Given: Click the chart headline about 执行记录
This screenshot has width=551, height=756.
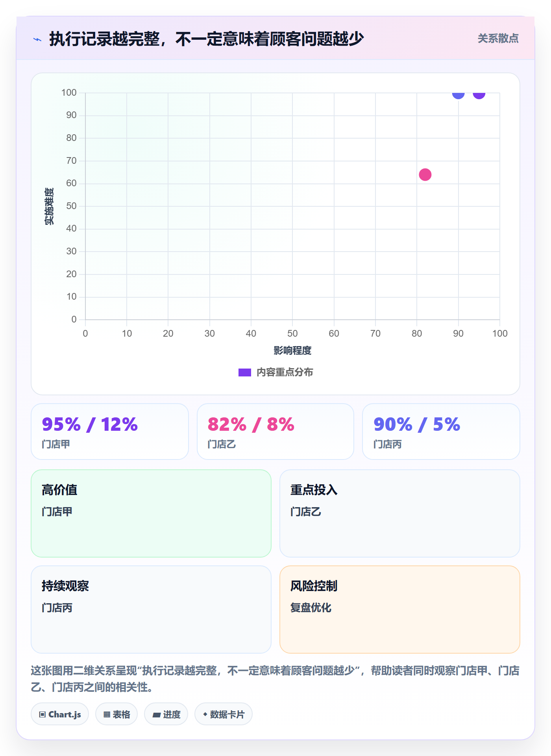Looking at the screenshot, I should tap(206, 39).
